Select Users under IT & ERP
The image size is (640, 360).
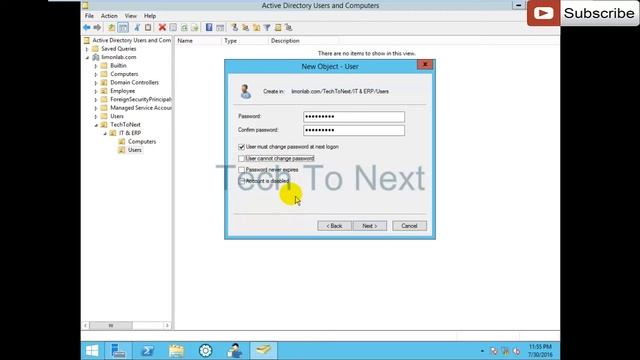pyautogui.click(x=135, y=150)
